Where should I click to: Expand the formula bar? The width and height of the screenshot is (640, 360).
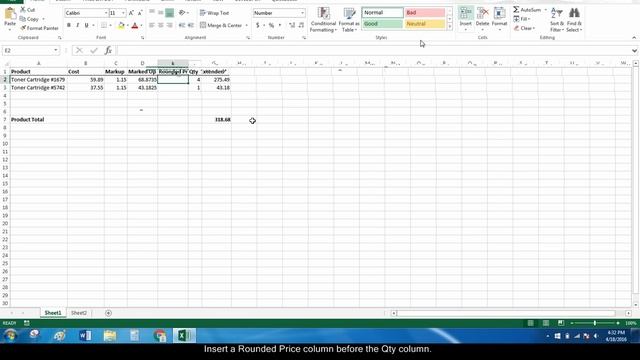coord(634,51)
